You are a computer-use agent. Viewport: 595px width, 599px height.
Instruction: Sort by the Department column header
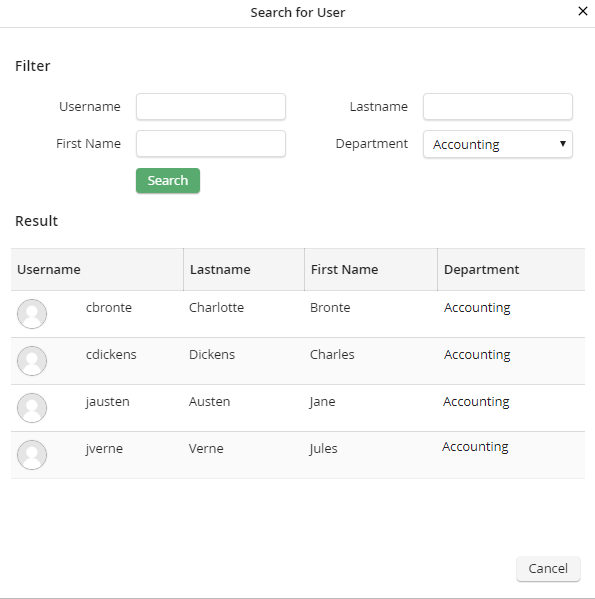tap(511, 269)
